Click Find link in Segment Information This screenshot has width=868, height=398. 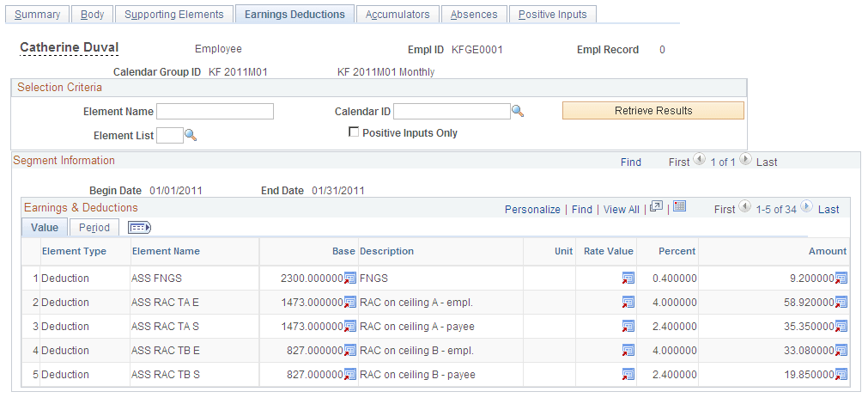[630, 162]
